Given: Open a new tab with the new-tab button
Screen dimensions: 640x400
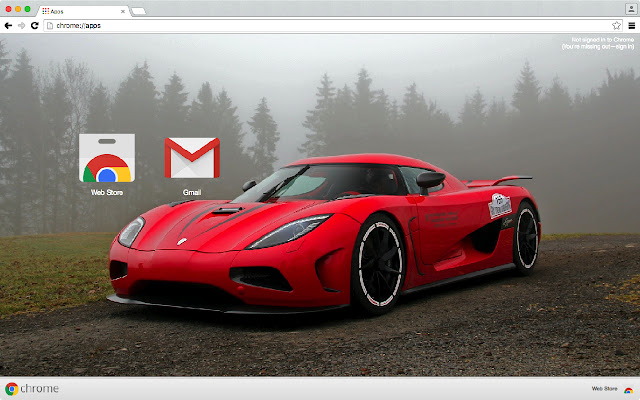Looking at the screenshot, I should point(139,11).
